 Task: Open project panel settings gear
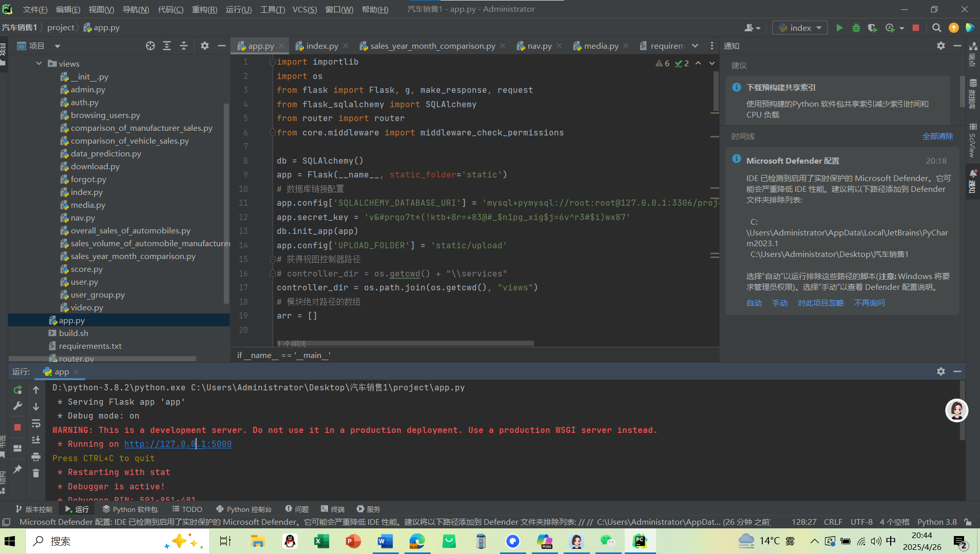coord(205,46)
